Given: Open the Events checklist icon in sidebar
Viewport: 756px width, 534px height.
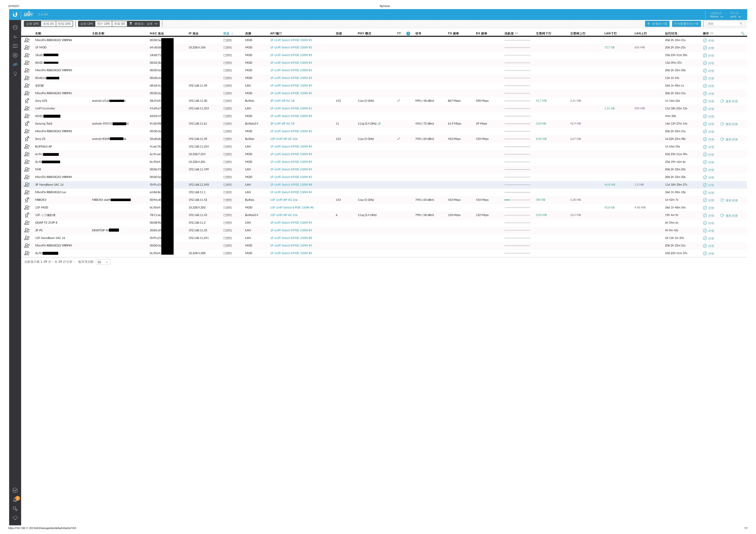Looking at the screenshot, I should [x=15, y=490].
